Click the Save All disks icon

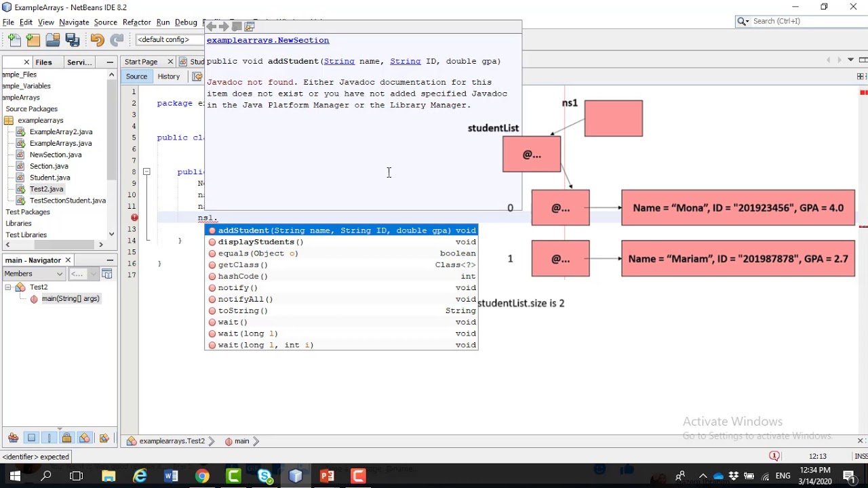point(72,40)
